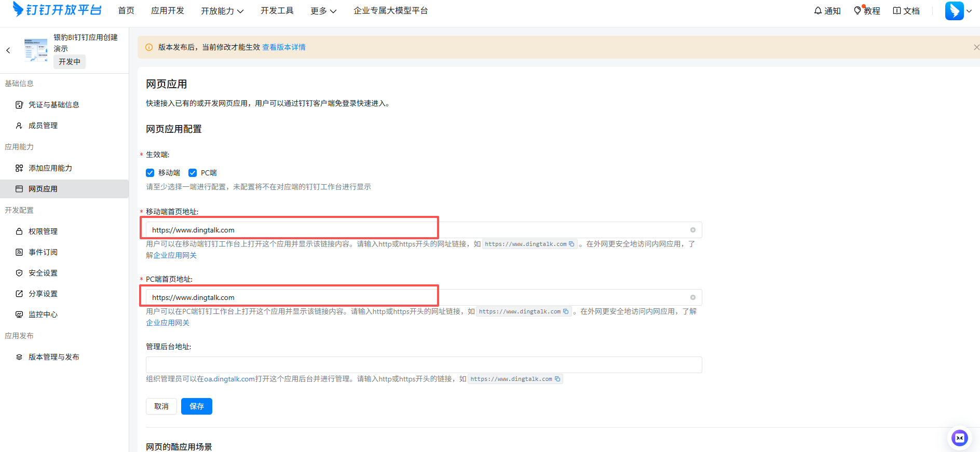Click the 网页应用 window icon

[19, 189]
